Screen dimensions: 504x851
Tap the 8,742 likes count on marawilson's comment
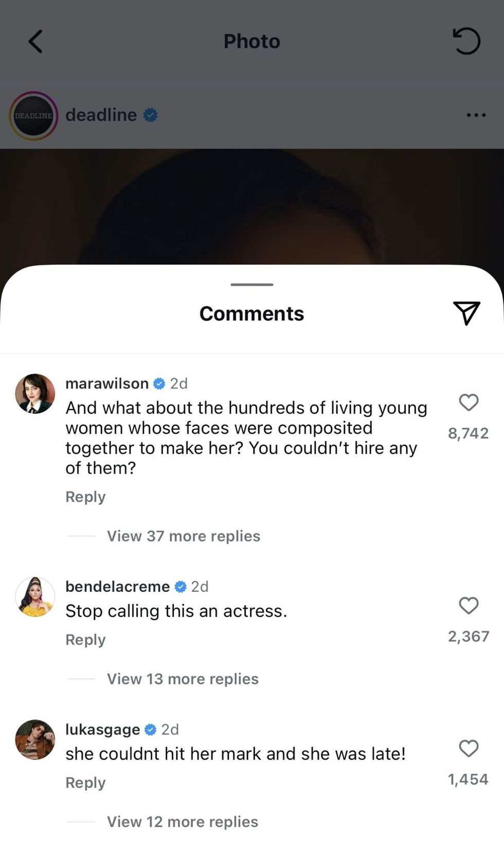pos(469,432)
